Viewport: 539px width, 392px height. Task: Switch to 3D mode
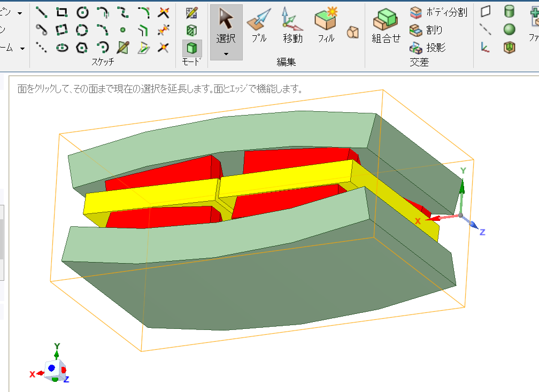click(x=192, y=48)
